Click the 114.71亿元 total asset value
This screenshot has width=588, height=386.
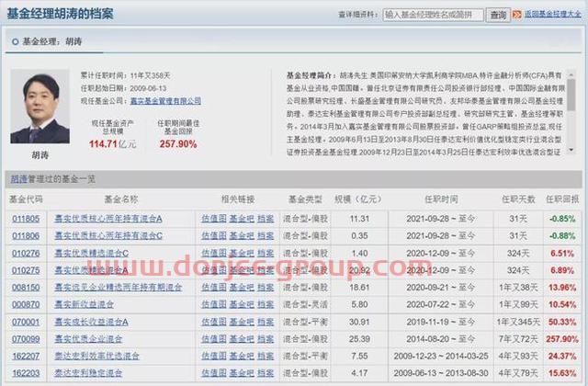112,144
